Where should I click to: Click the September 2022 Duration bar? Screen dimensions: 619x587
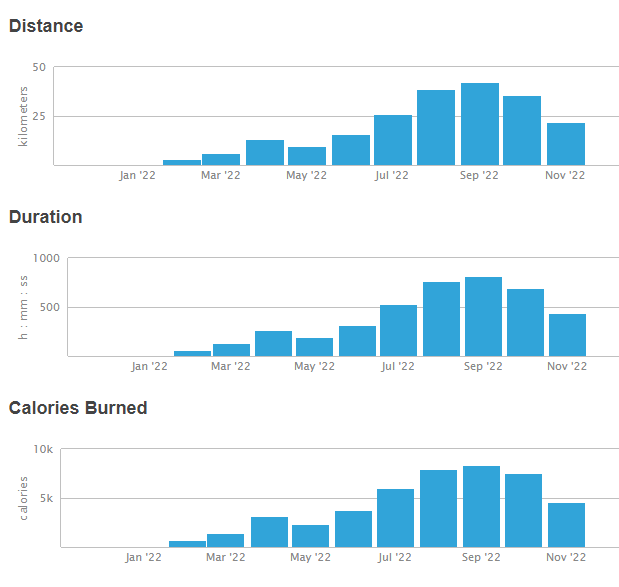tap(483, 317)
